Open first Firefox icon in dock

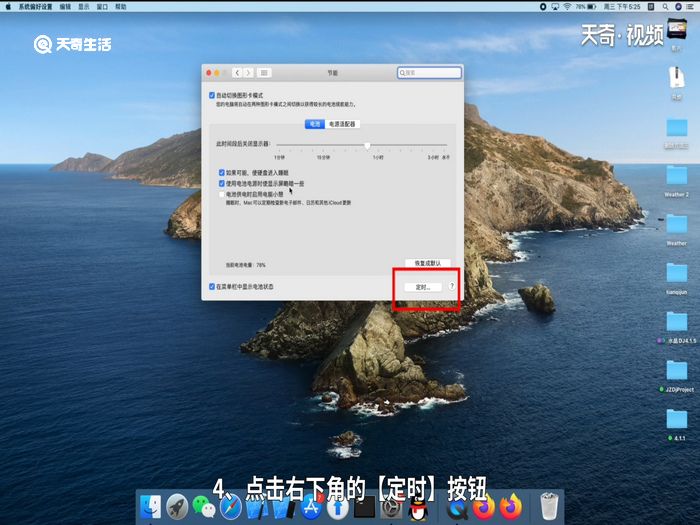tap(483, 508)
